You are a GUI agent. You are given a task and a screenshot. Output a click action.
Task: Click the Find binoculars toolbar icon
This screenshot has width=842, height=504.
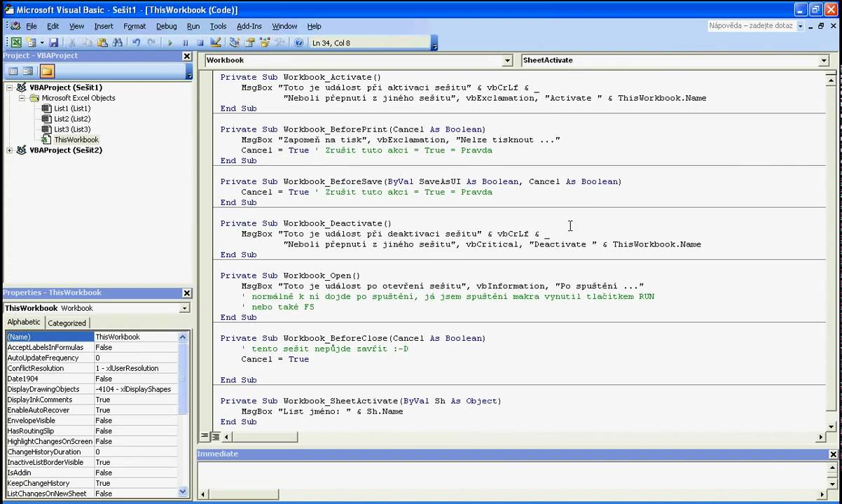point(117,43)
